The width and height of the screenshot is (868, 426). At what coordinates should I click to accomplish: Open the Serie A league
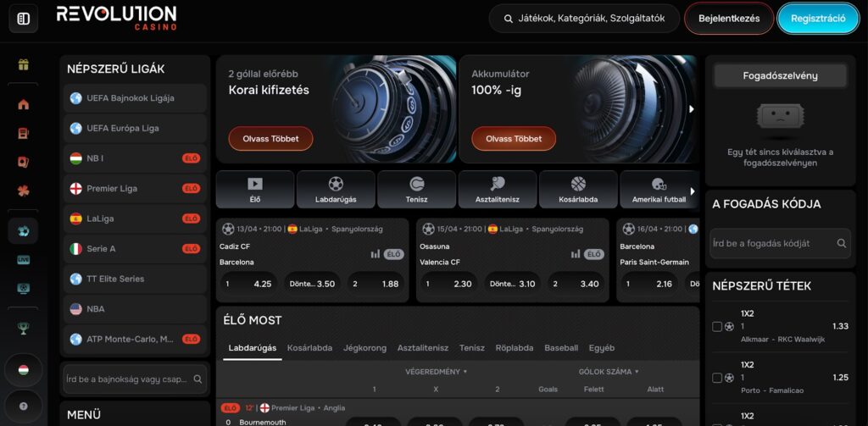tap(135, 249)
